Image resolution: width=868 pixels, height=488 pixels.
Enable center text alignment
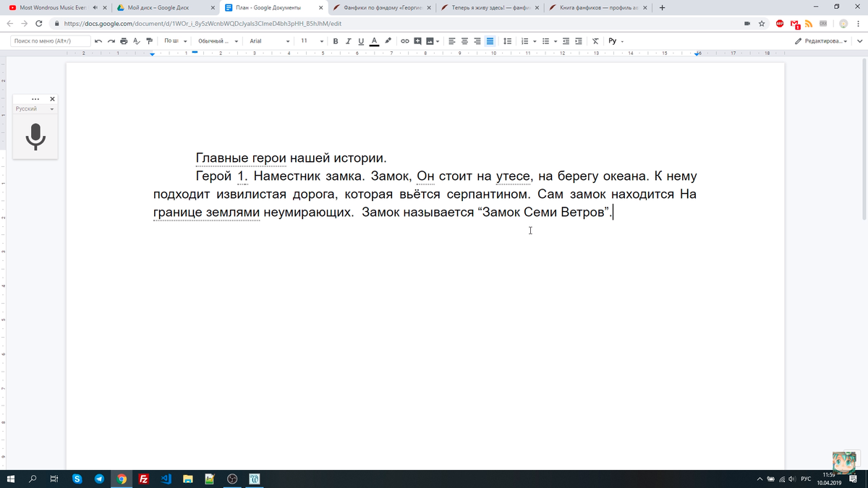click(x=464, y=41)
